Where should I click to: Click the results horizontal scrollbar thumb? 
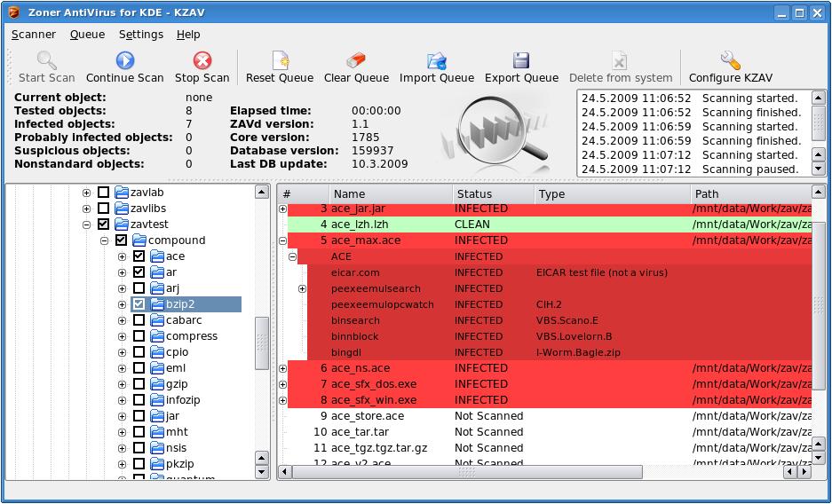(x=467, y=471)
